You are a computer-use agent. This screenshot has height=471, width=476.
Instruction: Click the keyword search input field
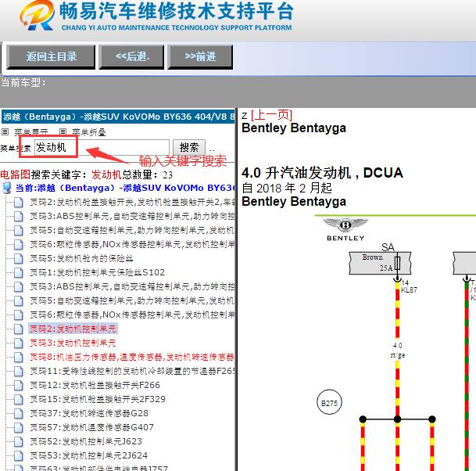102,147
